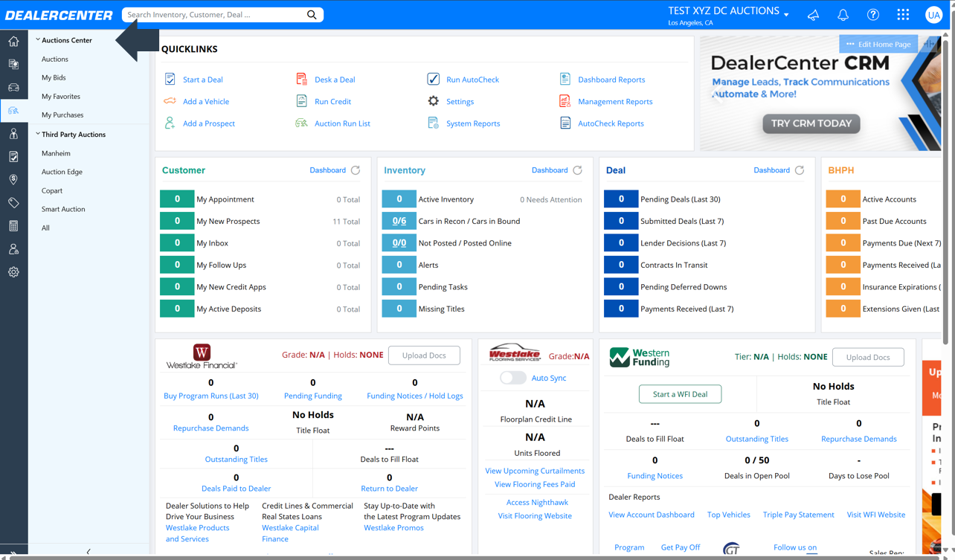Open the price tag icon in left rail
This screenshot has width=955, height=560.
click(13, 203)
